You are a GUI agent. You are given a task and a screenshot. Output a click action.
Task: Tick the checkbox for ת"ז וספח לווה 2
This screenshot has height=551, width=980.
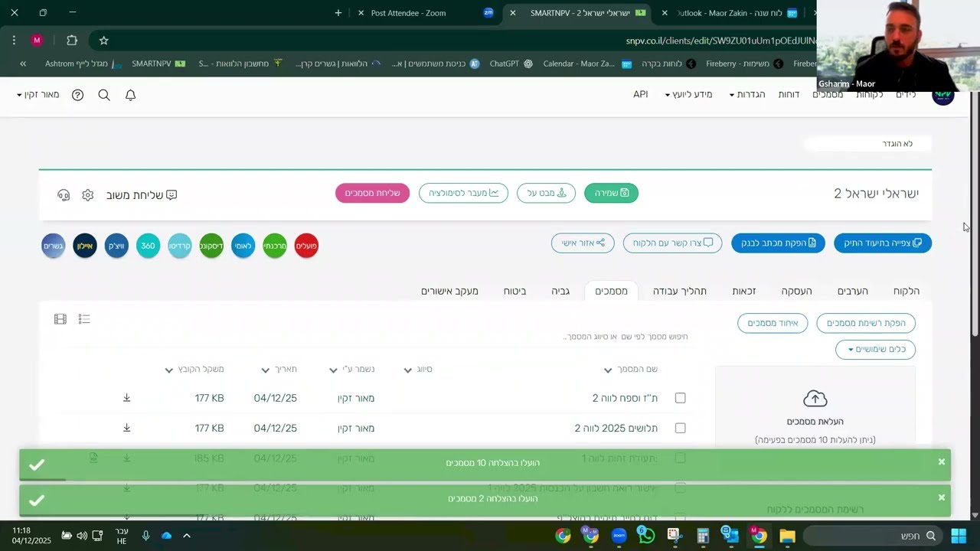pyautogui.click(x=681, y=398)
